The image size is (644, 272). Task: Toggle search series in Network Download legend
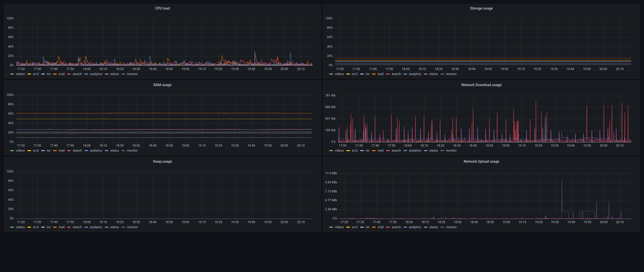396,151
